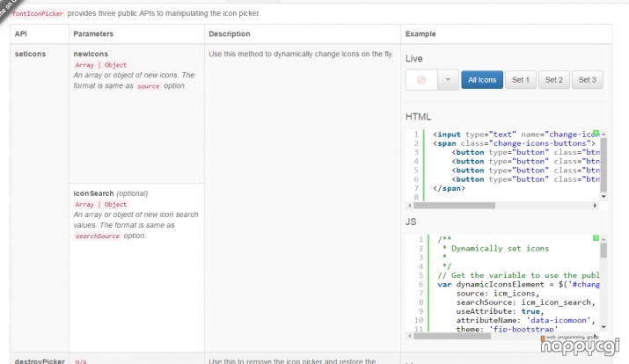Click the iconSearch parameter name
This screenshot has height=364, width=629.
click(93, 193)
